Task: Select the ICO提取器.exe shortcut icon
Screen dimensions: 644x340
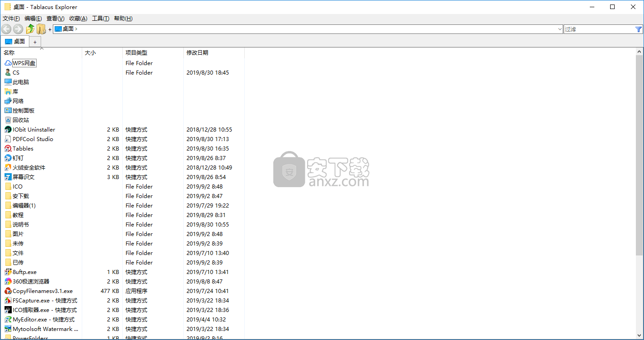Action: click(x=8, y=310)
